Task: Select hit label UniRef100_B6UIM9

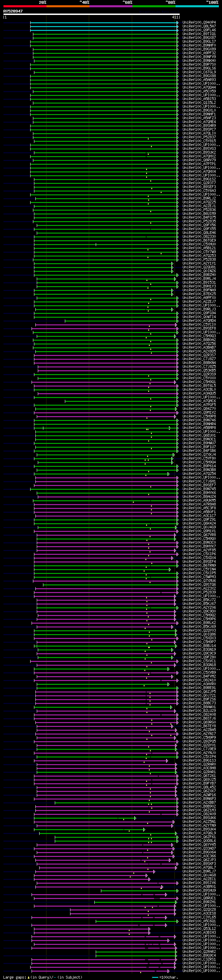Action: point(199,213)
